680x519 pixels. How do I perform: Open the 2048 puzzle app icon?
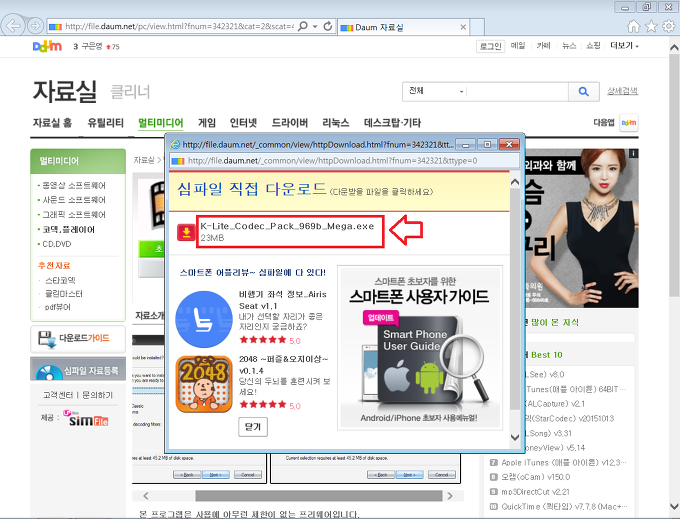(x=204, y=384)
